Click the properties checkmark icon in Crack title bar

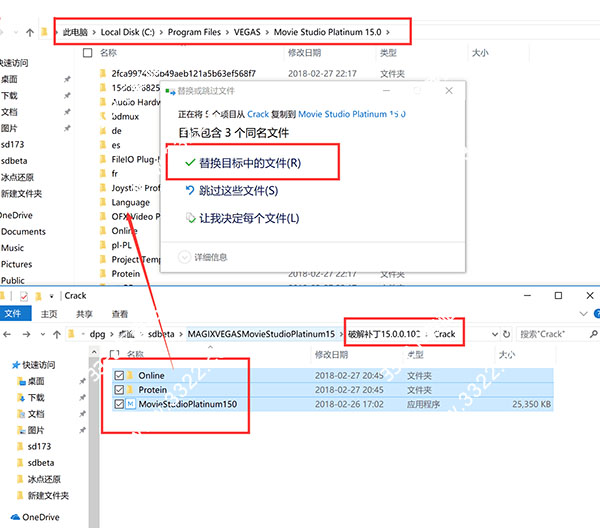pos(24,296)
